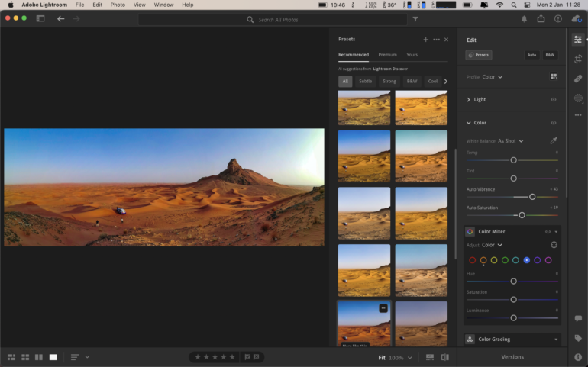Open the Profile Color dropdown

[x=492, y=77]
